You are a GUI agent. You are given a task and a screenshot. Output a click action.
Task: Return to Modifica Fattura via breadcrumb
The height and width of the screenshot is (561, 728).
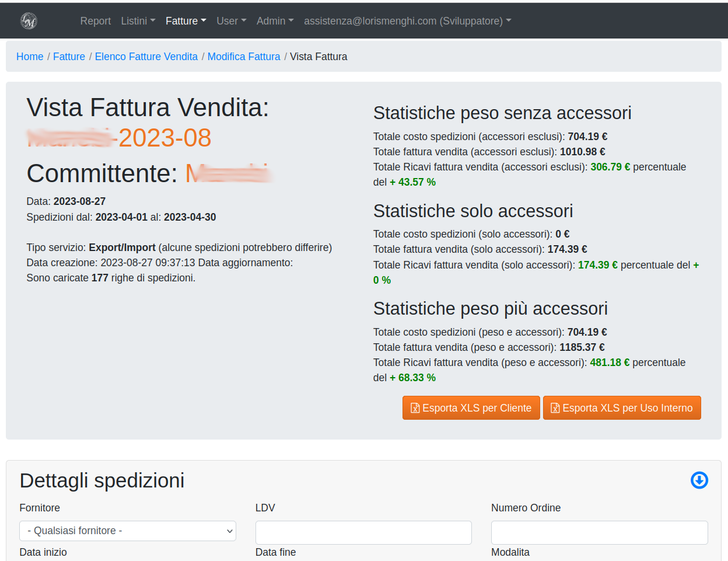click(244, 57)
